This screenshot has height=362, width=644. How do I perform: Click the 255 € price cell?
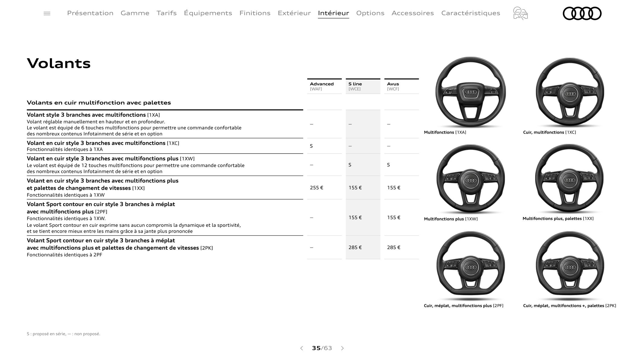coord(316,188)
